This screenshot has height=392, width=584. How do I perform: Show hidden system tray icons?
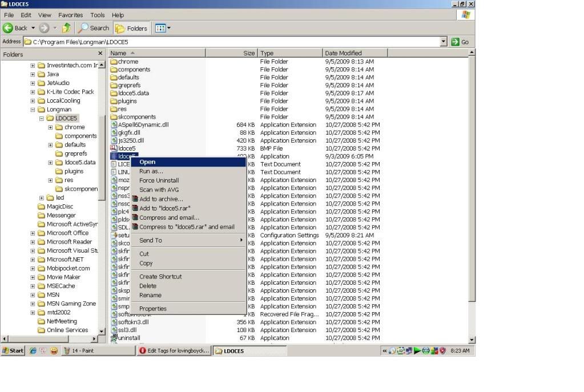point(384,351)
